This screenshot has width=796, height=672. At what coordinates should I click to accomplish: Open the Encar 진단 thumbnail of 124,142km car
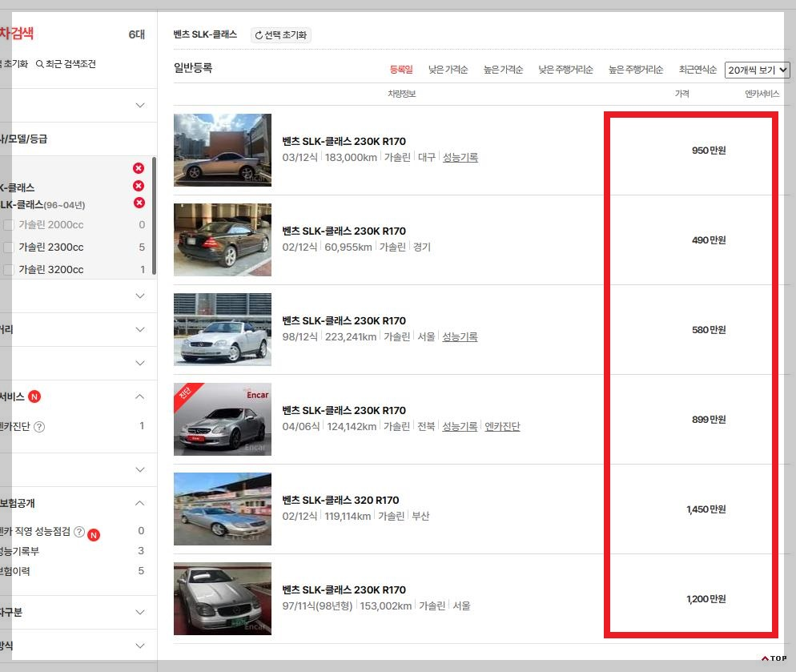point(223,419)
